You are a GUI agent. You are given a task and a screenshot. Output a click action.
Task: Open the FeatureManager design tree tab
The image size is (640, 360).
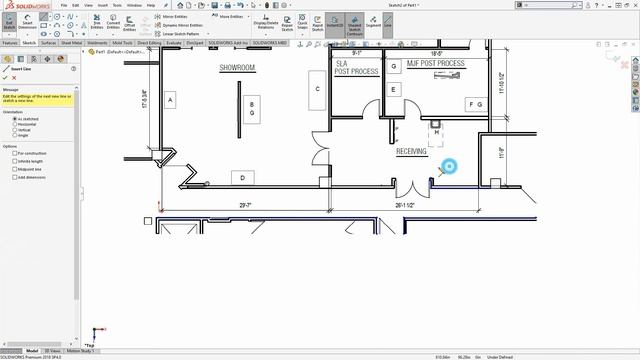tap(7, 59)
